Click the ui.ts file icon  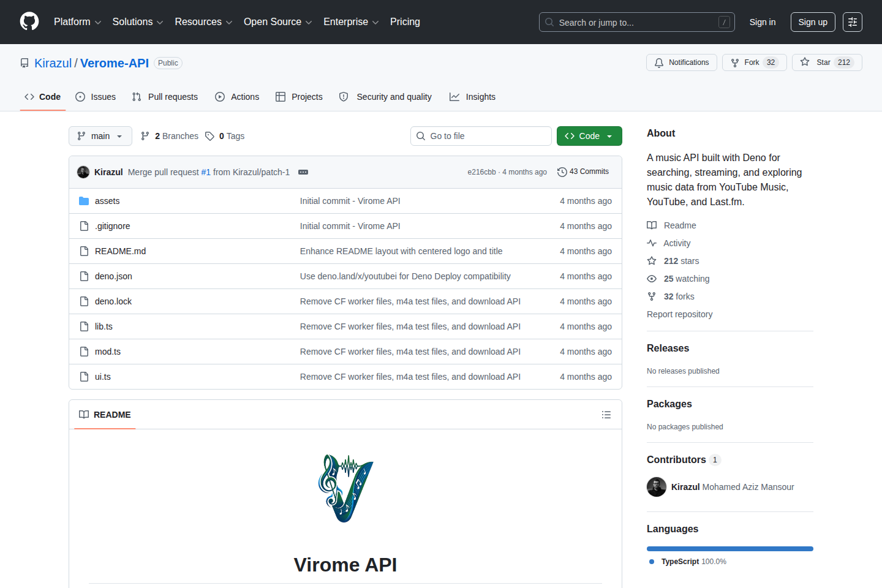(x=84, y=377)
